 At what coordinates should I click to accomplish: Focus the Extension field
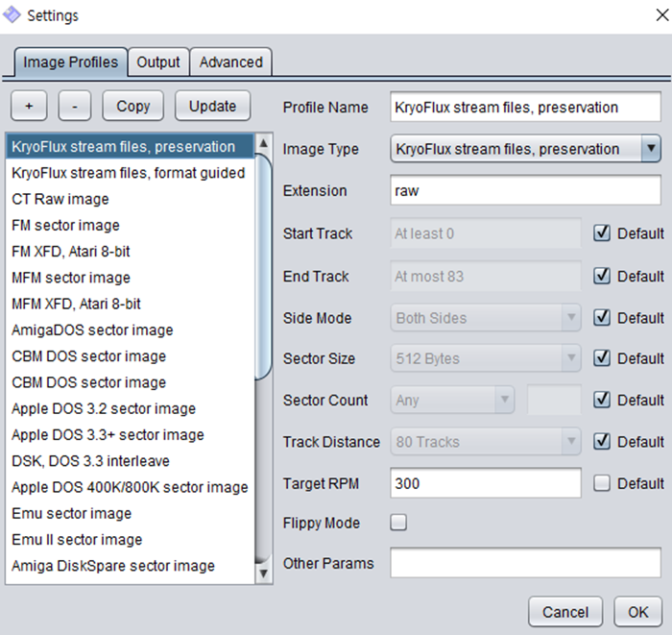[x=525, y=190]
